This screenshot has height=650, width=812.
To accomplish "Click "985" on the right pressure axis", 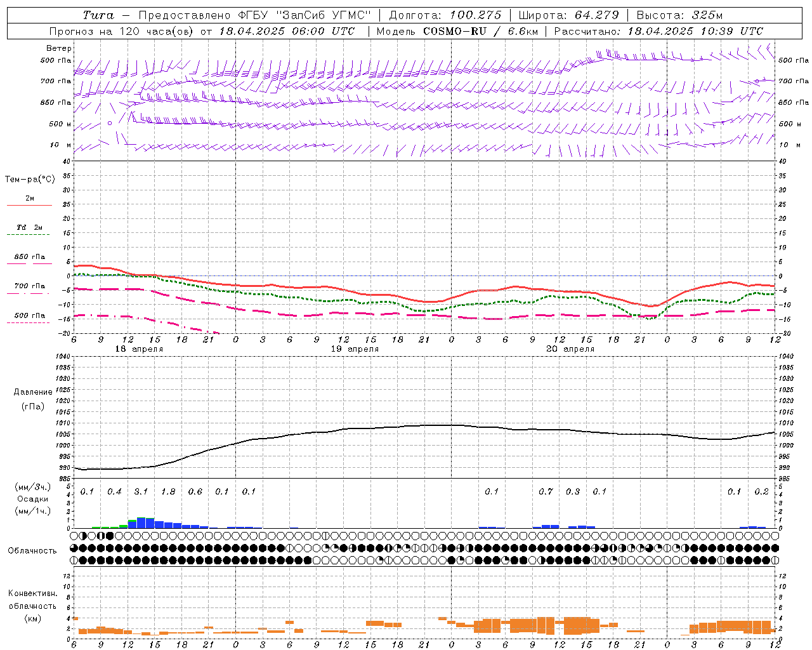I will 784,479.
